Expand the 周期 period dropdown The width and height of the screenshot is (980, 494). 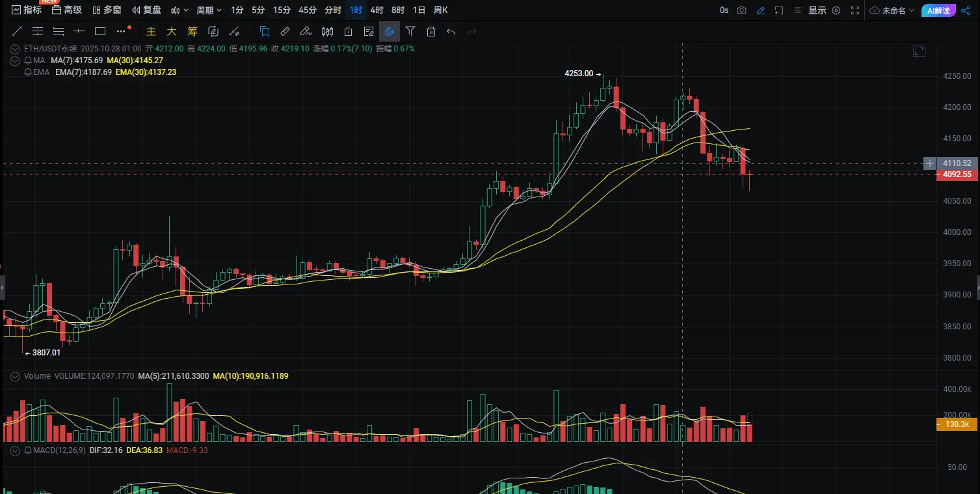209,10
